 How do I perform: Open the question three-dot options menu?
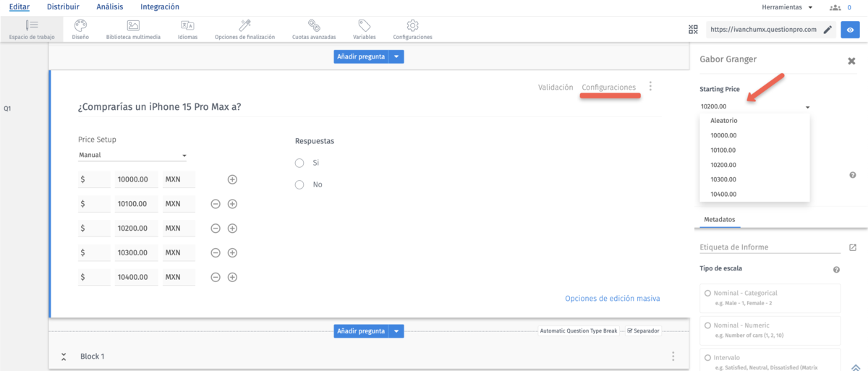(650, 86)
